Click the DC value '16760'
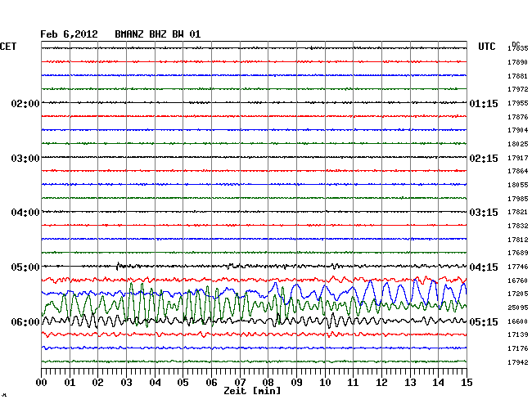The height and width of the screenshot is (404, 532). [x=518, y=281]
